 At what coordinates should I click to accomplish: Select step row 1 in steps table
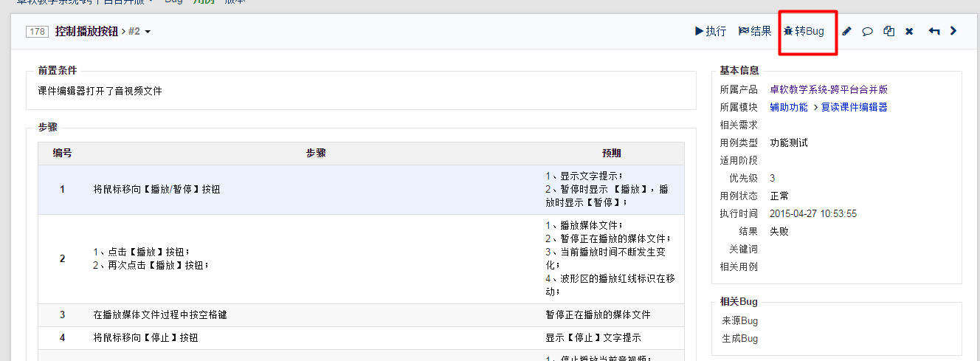tap(156, 189)
